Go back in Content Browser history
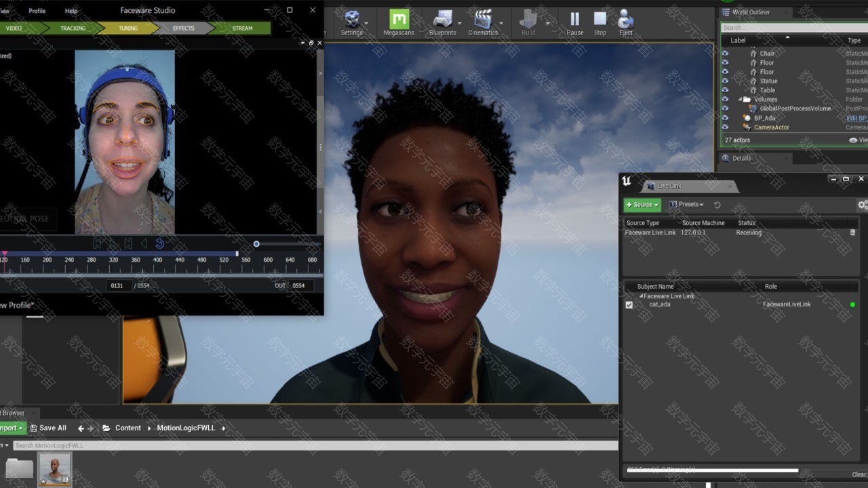Viewport: 868px width, 488px height. pyautogui.click(x=81, y=428)
